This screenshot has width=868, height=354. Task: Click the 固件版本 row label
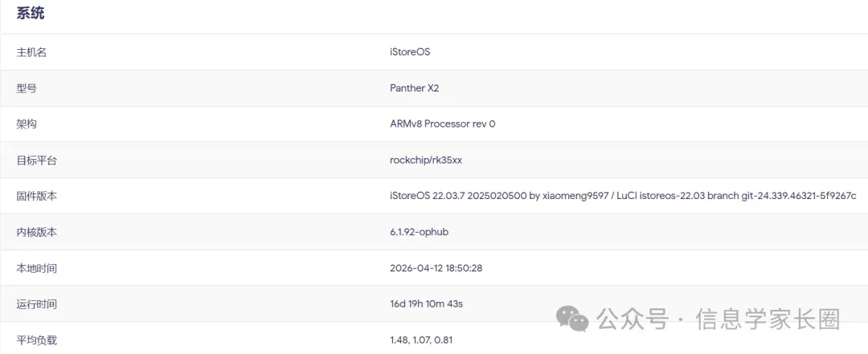37,197
